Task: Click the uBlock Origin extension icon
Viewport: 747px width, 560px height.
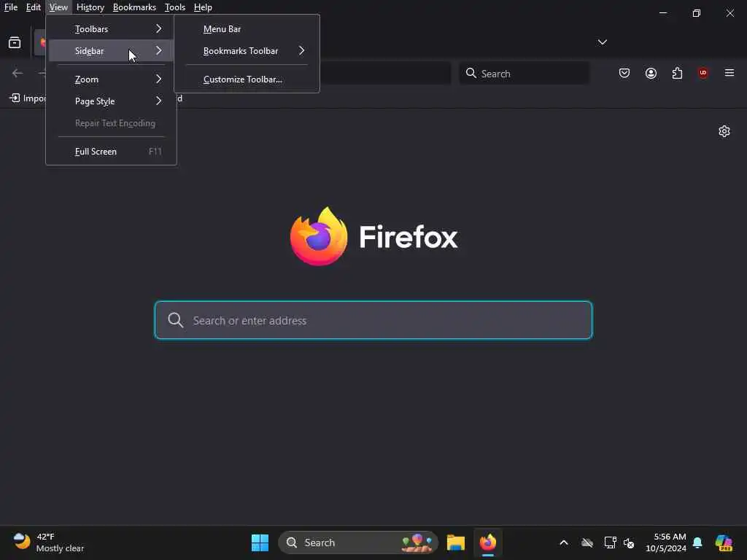Action: pos(703,74)
